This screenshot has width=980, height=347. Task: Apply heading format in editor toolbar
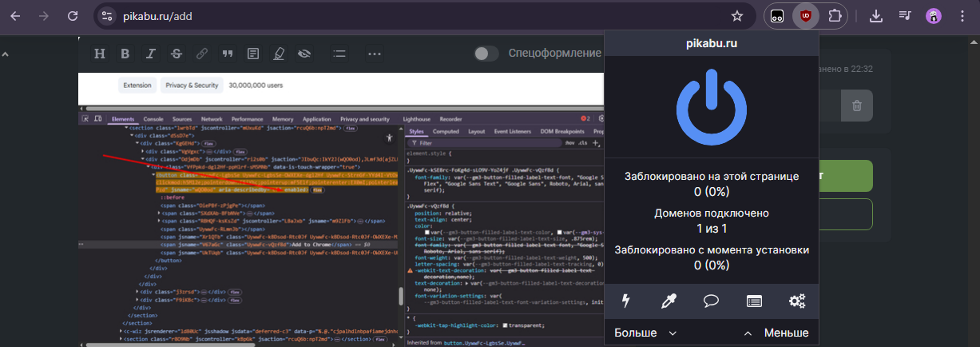[x=100, y=54]
